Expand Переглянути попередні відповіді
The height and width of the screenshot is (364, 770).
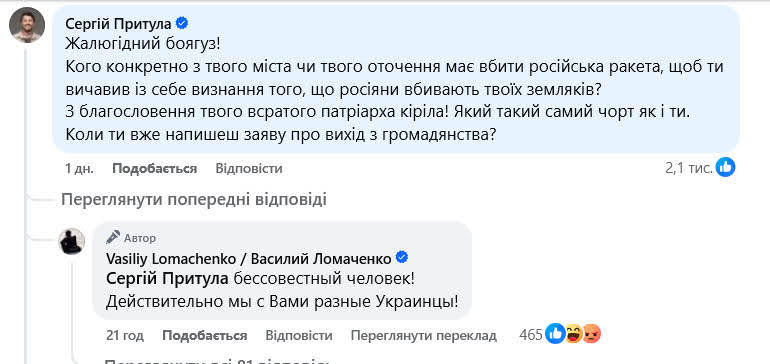pyautogui.click(x=193, y=200)
